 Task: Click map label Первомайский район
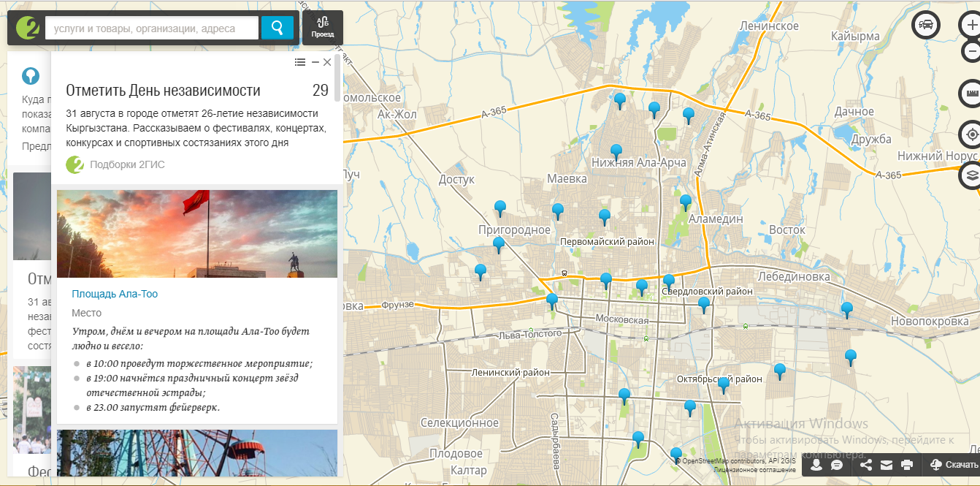[x=608, y=242]
